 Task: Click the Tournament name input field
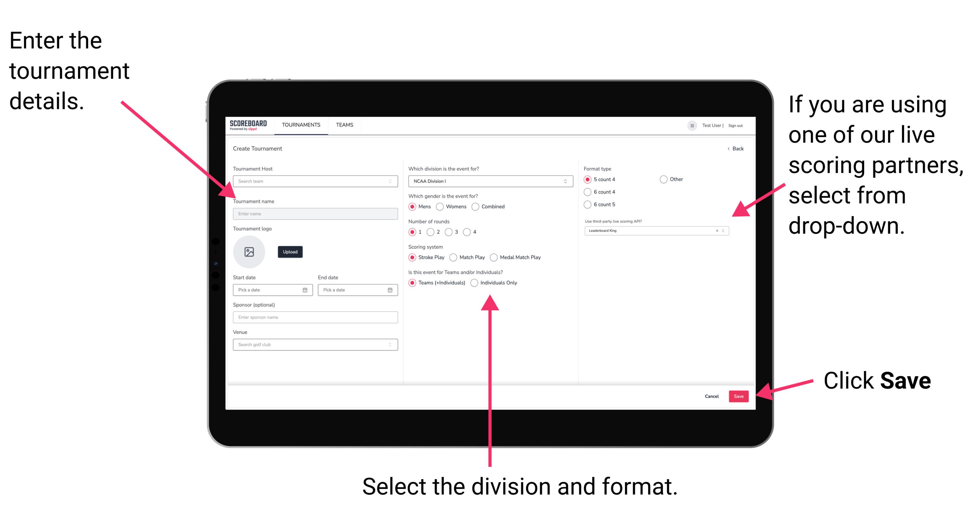coord(314,214)
